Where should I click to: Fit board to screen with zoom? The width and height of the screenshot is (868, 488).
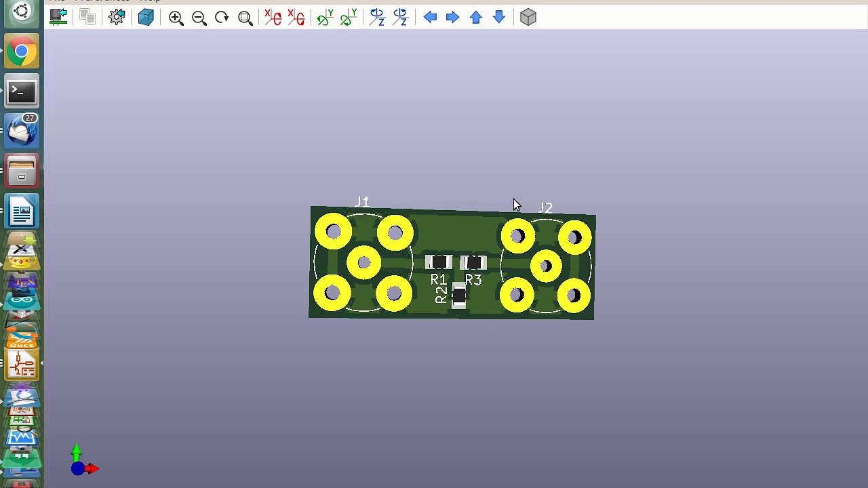pos(245,18)
